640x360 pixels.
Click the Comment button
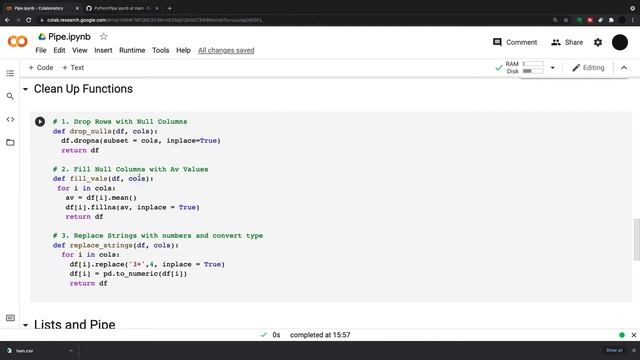(x=515, y=42)
